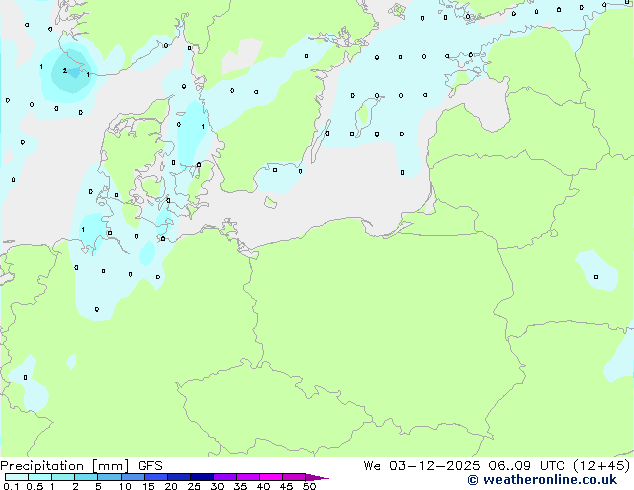Click legend swatch between 10 and 15
Viewport: 634px width, 490px height.
point(132,477)
